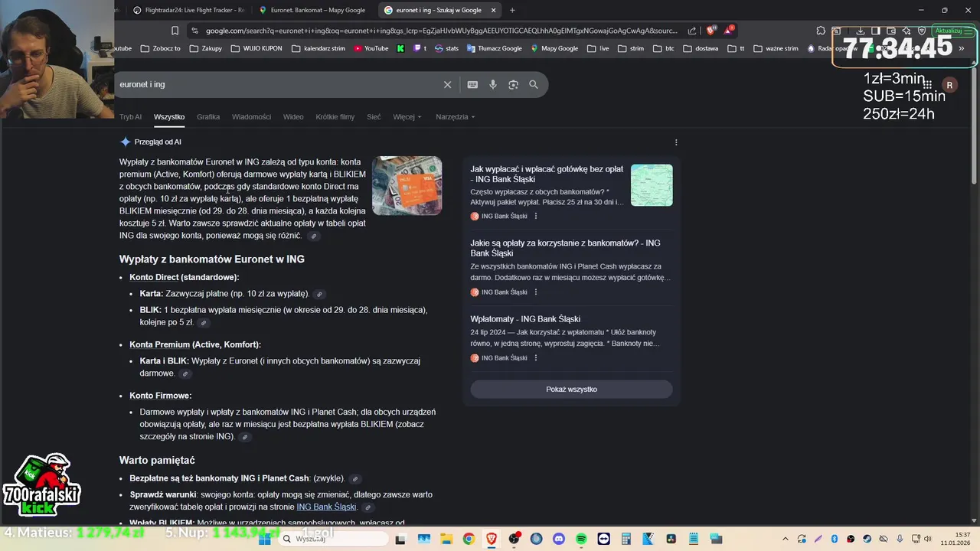The width and height of the screenshot is (980, 551).
Task: Open the on-screen keyboard input tool
Action: (x=472, y=85)
